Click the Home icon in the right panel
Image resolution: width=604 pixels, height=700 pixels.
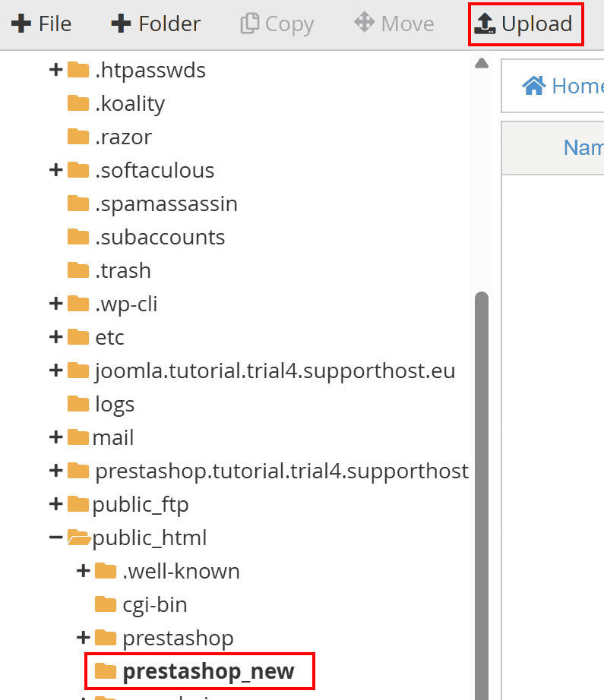(x=534, y=85)
